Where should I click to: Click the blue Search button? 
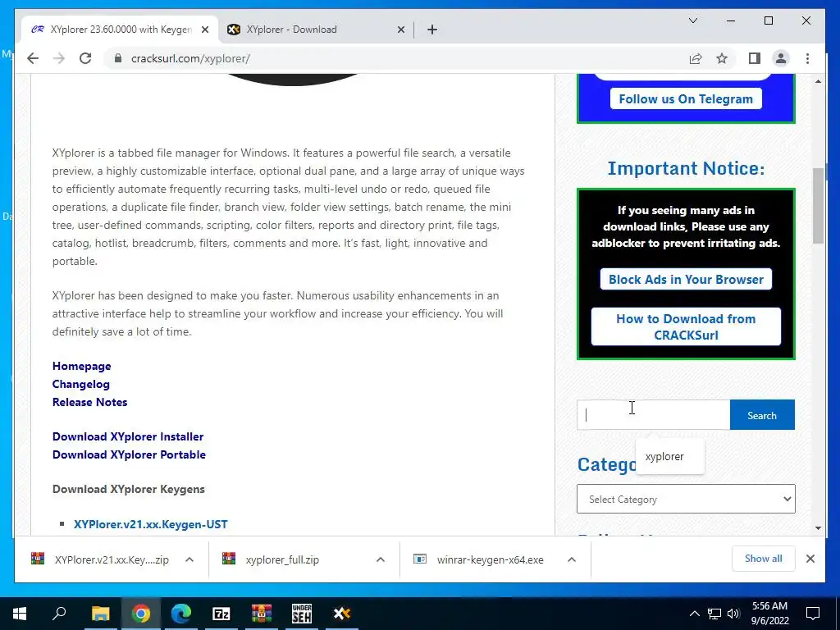click(x=762, y=414)
